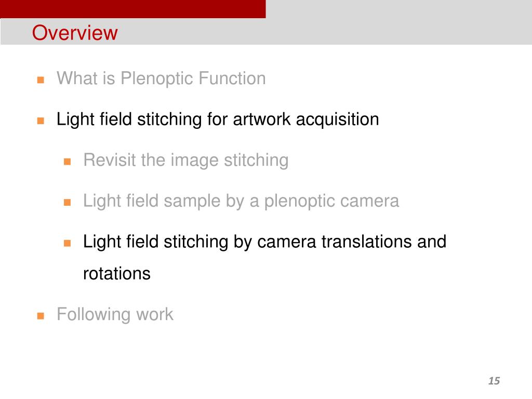532x399 pixels.
Task: Click orange bullet beside 'camera translations' item
Action: [x=67, y=243]
